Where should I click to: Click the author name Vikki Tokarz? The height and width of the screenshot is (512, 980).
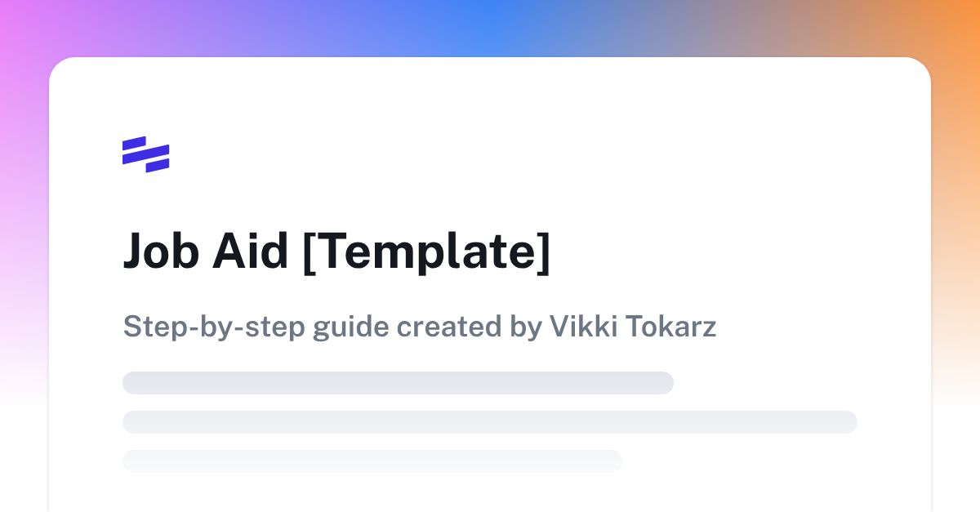[633, 327]
